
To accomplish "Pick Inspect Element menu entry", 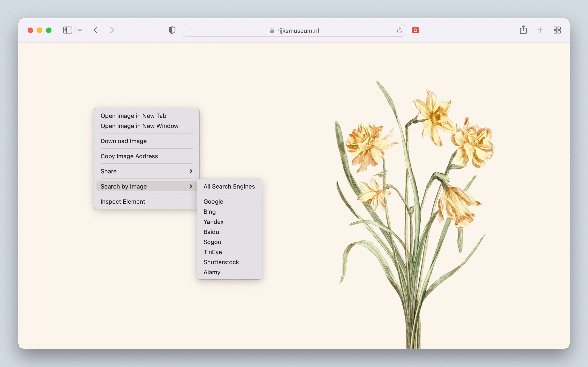I will click(123, 201).
